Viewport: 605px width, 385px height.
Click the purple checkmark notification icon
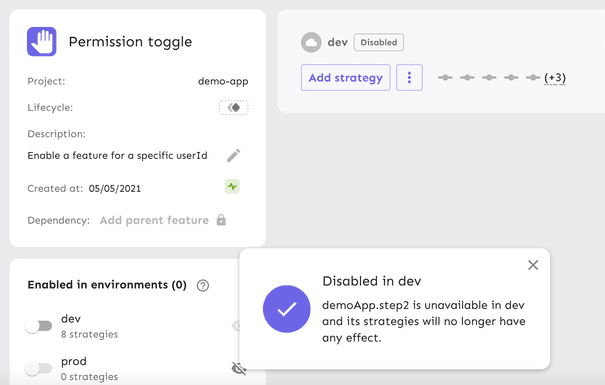(287, 309)
